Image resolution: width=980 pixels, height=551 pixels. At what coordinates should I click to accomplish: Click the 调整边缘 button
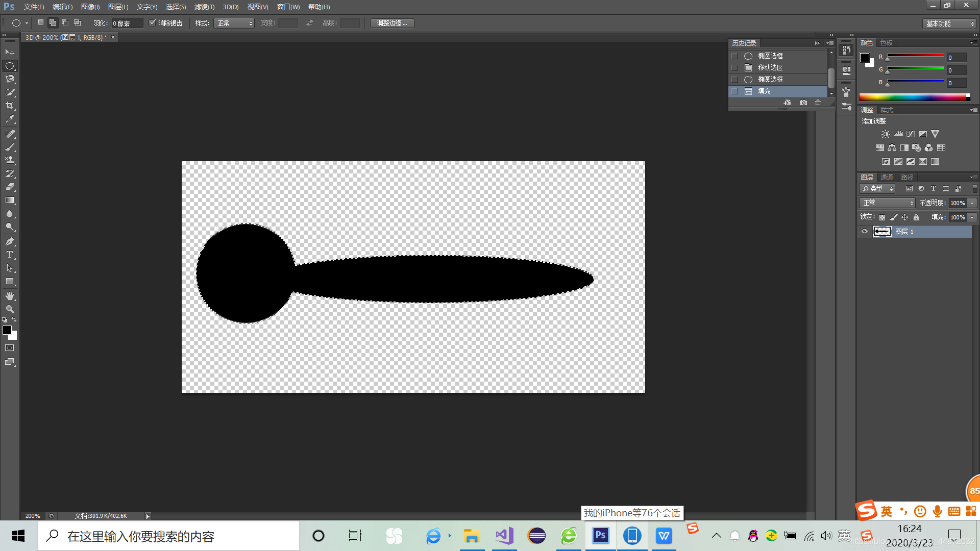[x=392, y=23]
